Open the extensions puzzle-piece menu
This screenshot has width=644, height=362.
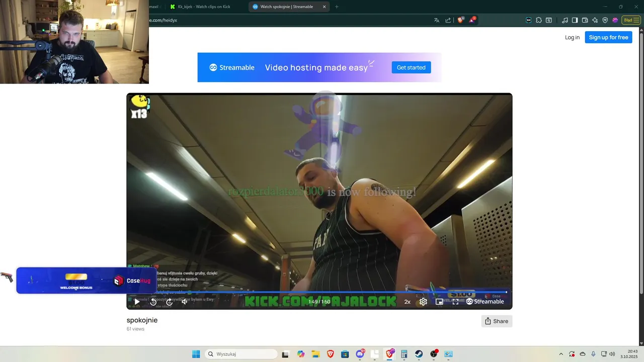(539, 20)
